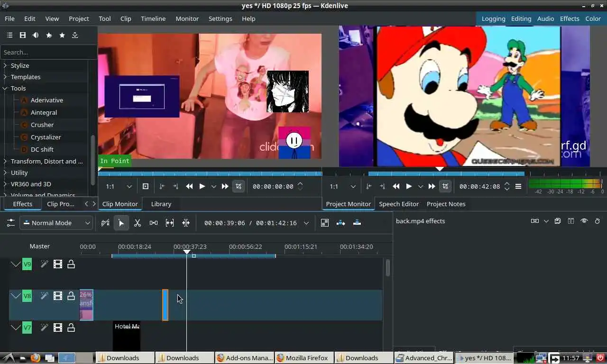Collapse track V7 chevron

pyautogui.click(x=16, y=328)
